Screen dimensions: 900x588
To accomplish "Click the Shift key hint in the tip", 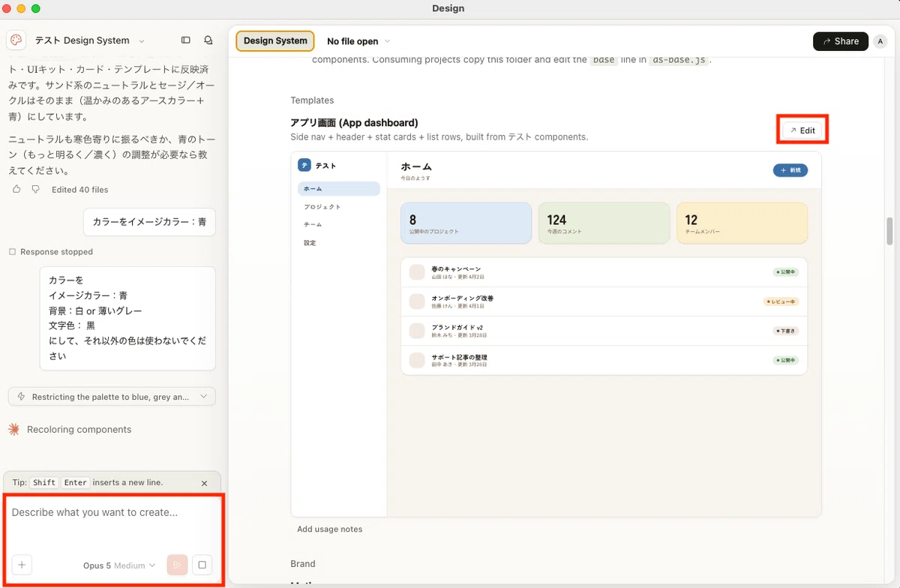I will point(43,483).
